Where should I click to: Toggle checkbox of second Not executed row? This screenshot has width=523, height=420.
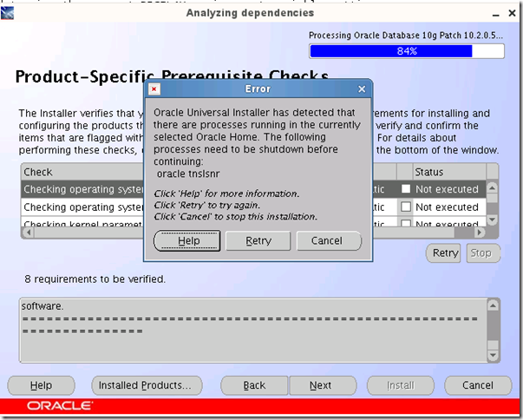tap(406, 207)
